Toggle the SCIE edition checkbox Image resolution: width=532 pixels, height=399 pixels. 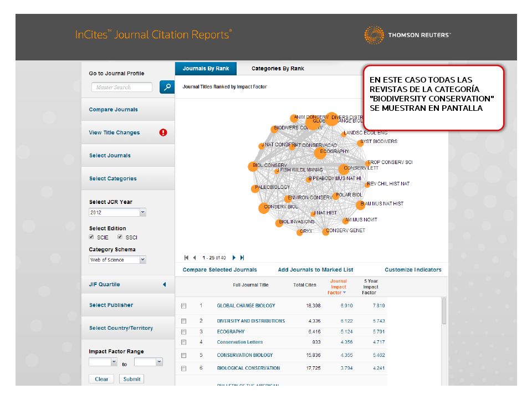click(x=91, y=237)
